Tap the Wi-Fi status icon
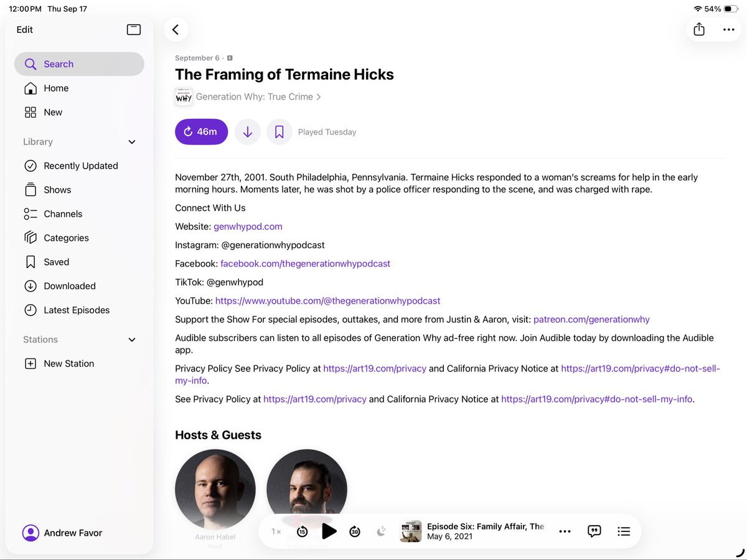The image size is (747, 560). [x=697, y=9]
